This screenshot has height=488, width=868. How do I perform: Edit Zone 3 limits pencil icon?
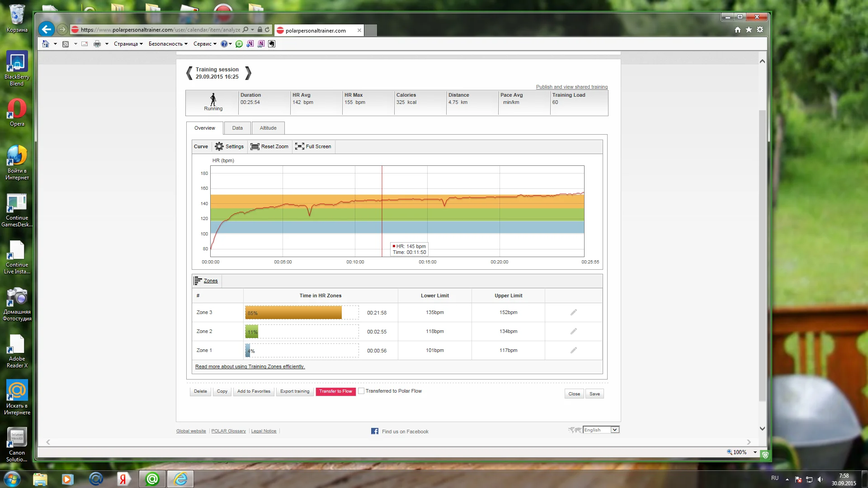(x=573, y=312)
